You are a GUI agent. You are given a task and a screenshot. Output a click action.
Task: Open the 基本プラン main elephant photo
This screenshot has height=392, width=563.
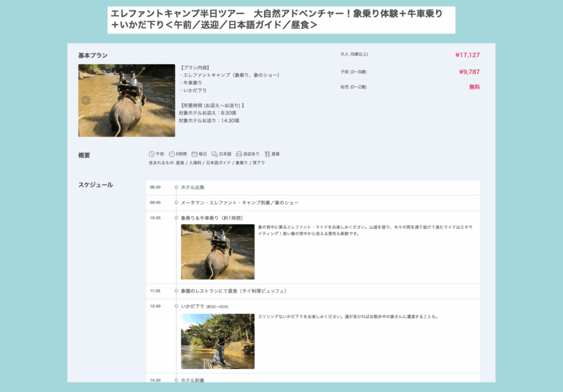pyautogui.click(x=126, y=101)
